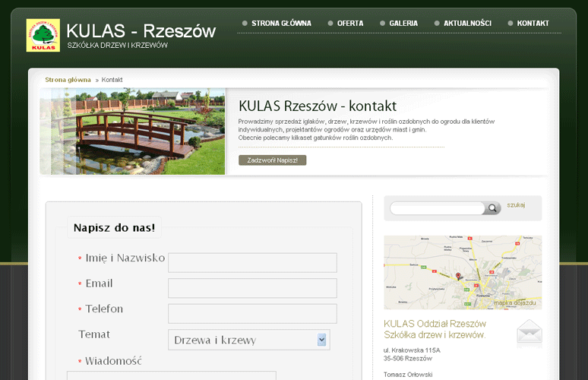Click the Zadzwoń! Napisz! button
The width and height of the screenshot is (588, 380).
pos(272,160)
